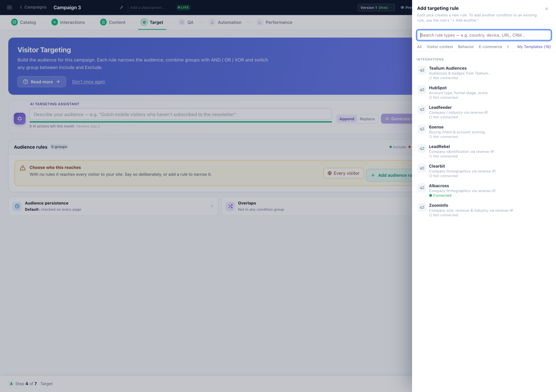This screenshot has height=392, width=556.
Task: Click the Generate button
Action: pyautogui.click(x=397, y=119)
